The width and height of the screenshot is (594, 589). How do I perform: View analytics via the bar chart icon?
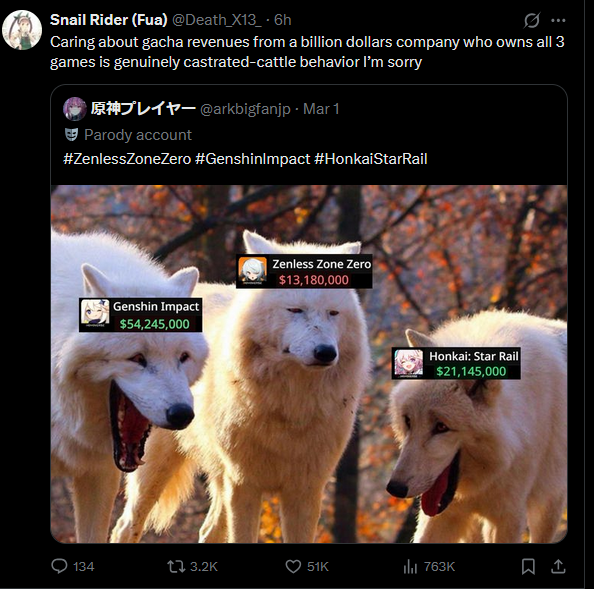[x=410, y=567]
